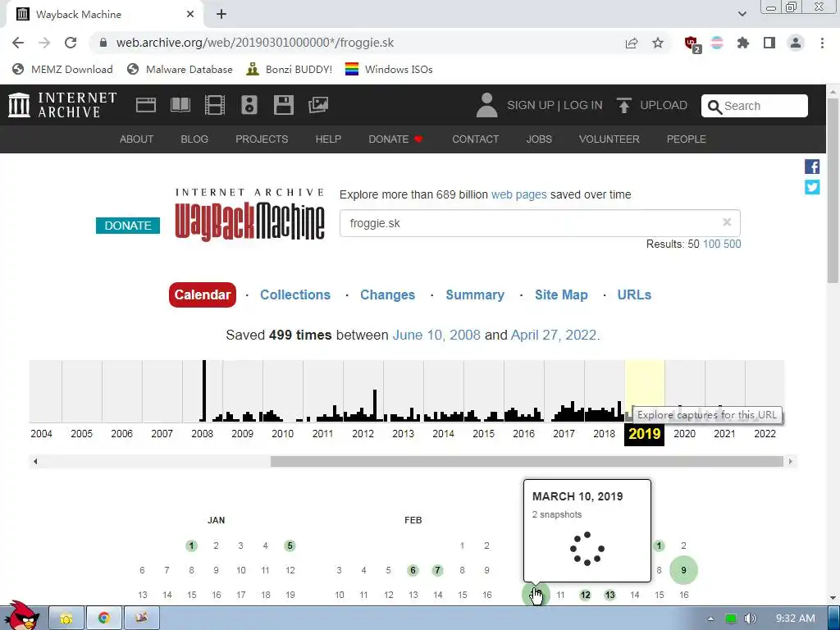Show 500 results

733,244
